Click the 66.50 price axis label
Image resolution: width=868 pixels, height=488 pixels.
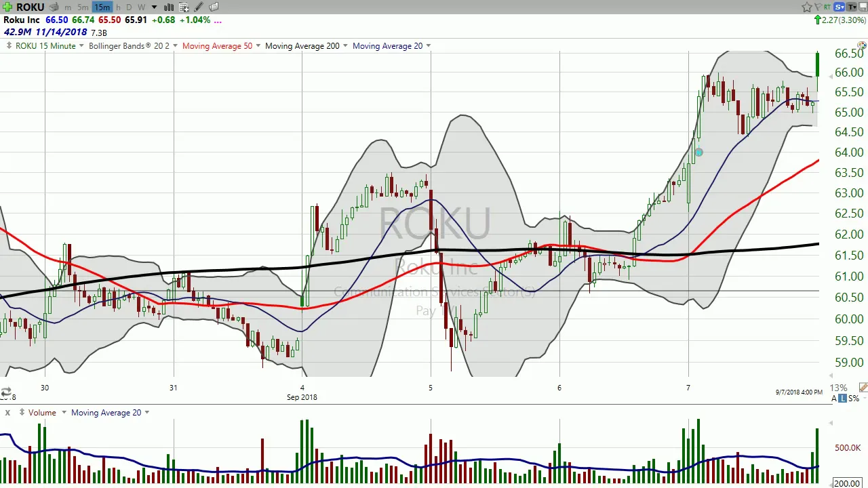point(849,54)
